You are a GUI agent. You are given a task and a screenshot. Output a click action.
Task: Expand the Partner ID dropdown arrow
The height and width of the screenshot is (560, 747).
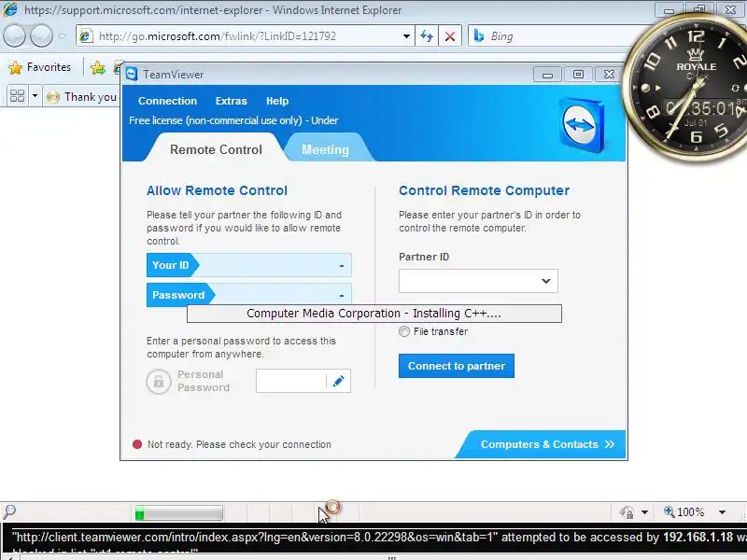tap(546, 281)
